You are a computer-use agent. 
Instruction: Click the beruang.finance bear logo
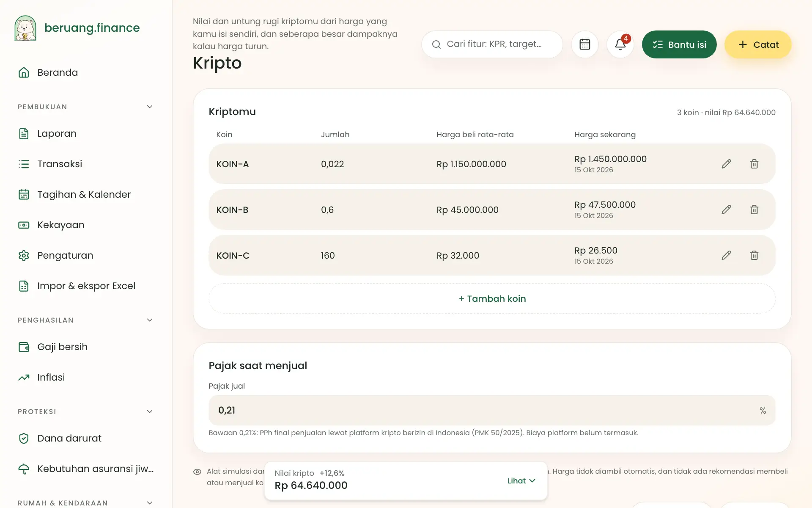(x=25, y=28)
